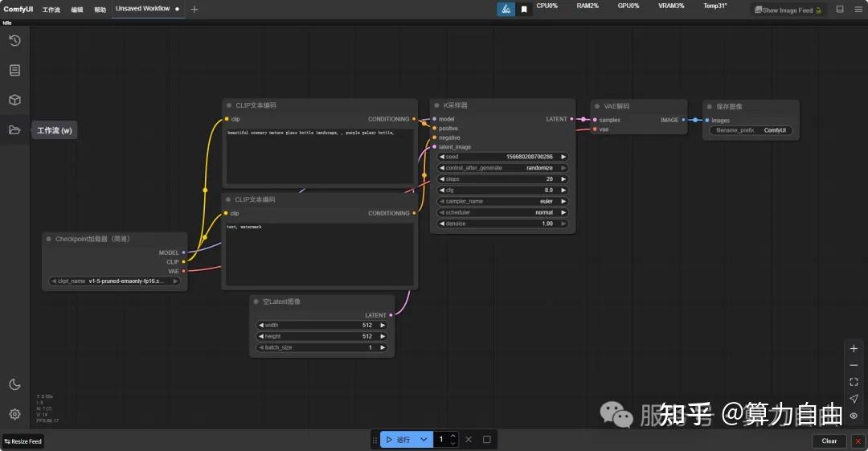
Task: Expand the run button dropdown arrow
Action: coord(424,440)
